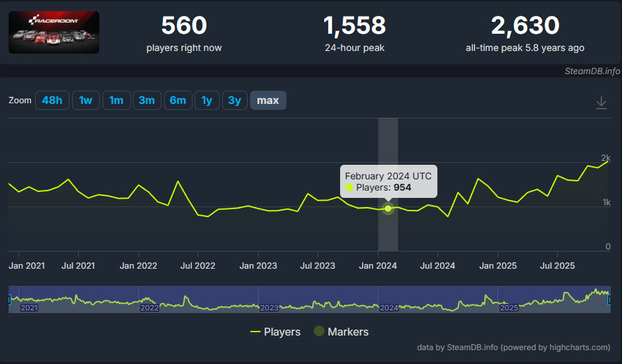Click the left navigator range handle
The width and height of the screenshot is (622, 364).
tap(9, 300)
